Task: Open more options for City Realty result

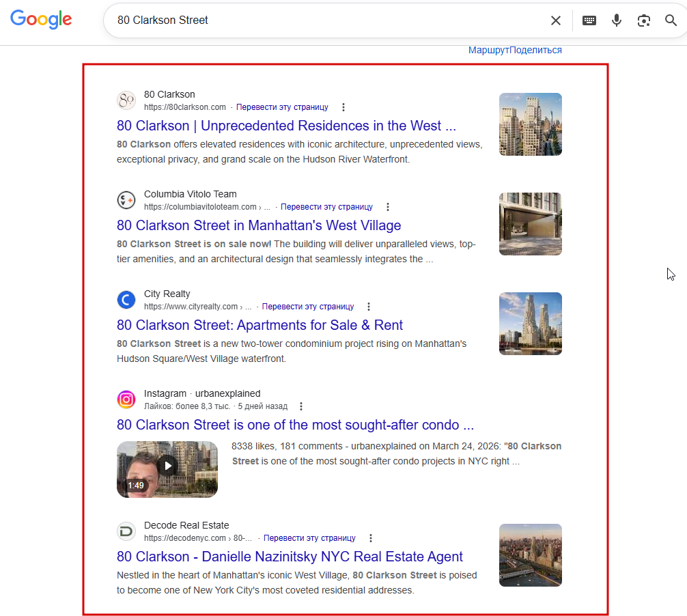Action: 369,307
